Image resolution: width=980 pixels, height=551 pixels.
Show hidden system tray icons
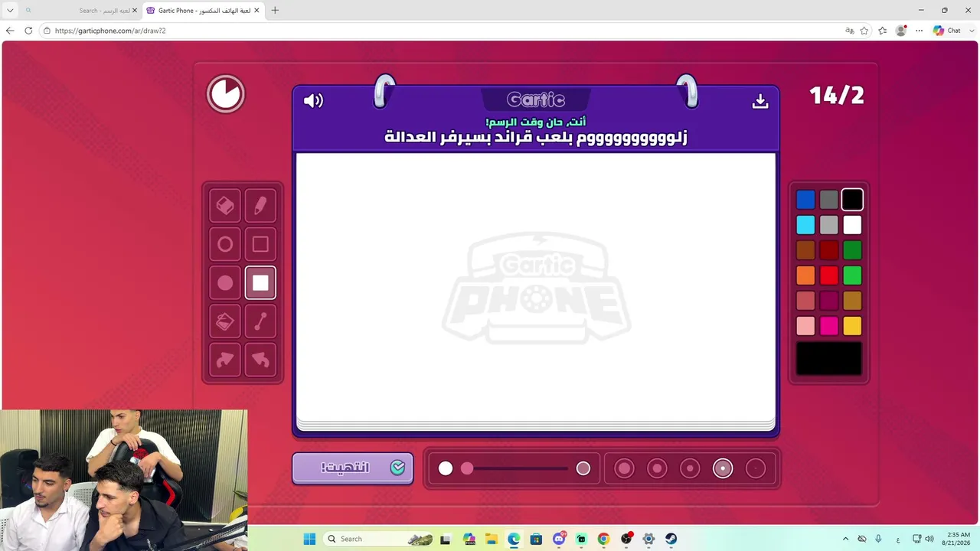(x=845, y=539)
